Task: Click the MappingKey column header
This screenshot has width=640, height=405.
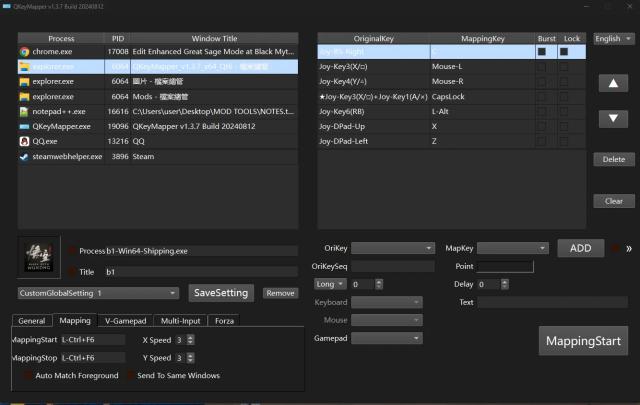Action: (482, 39)
